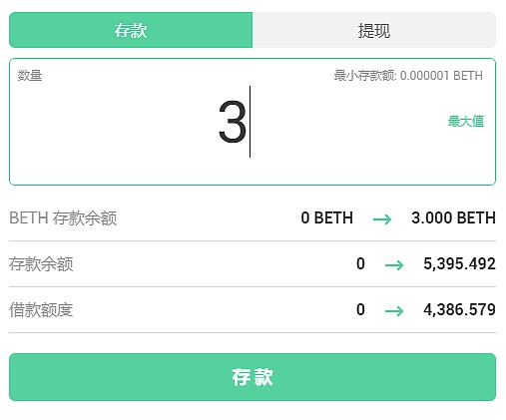Click the 存款余额 label
This screenshot has width=506, height=420.
pyautogui.click(x=41, y=264)
